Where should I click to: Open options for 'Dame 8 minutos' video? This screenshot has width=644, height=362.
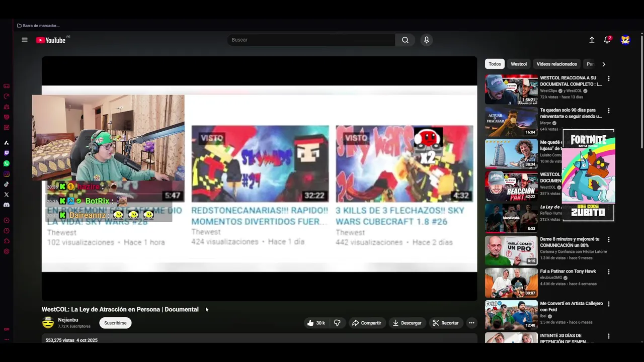[609, 240]
